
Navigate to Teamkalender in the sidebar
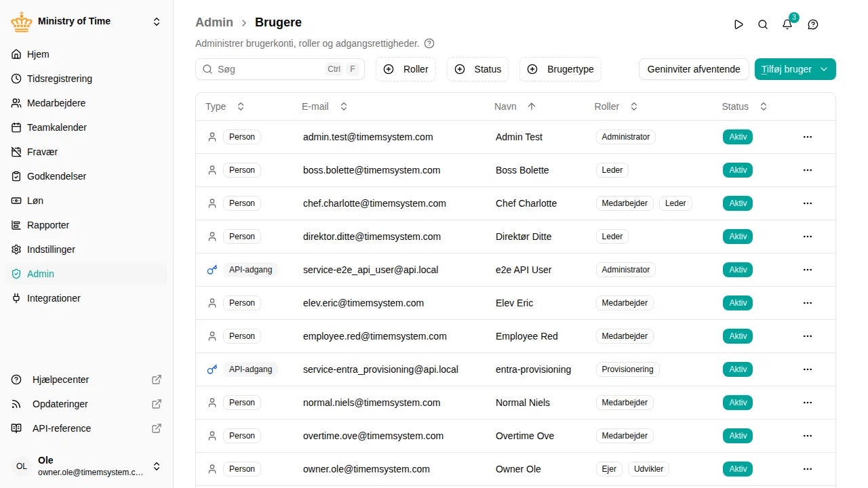[86, 127]
